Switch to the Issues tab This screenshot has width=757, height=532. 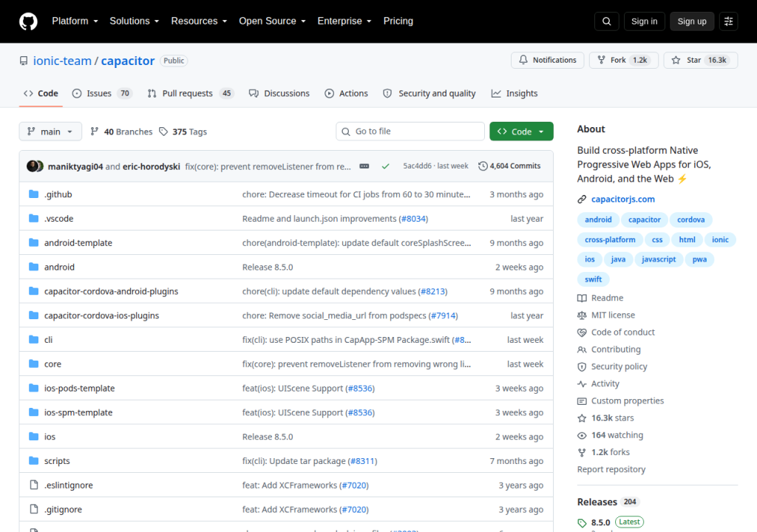pyautogui.click(x=101, y=94)
